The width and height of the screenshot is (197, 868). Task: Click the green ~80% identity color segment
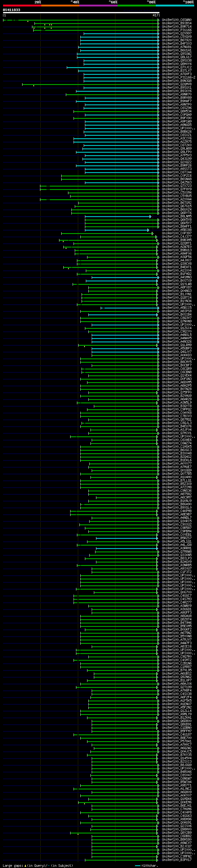(x=137, y=6)
